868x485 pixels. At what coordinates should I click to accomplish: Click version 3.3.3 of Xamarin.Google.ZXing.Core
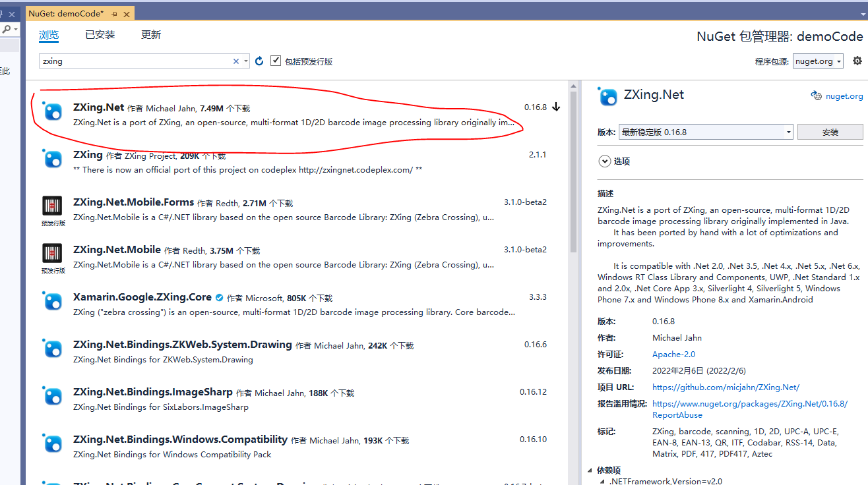pyautogui.click(x=538, y=297)
